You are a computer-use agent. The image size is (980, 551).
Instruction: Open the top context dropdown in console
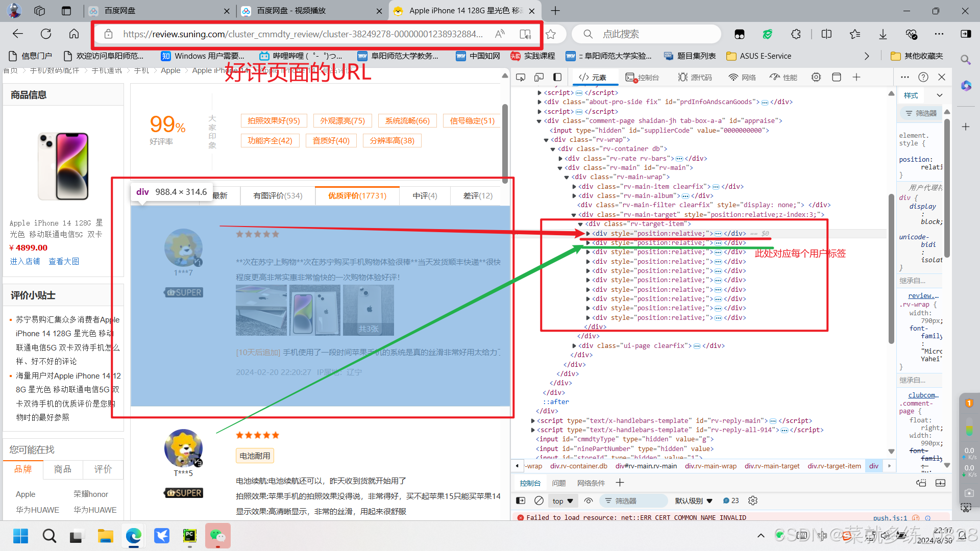[563, 501]
